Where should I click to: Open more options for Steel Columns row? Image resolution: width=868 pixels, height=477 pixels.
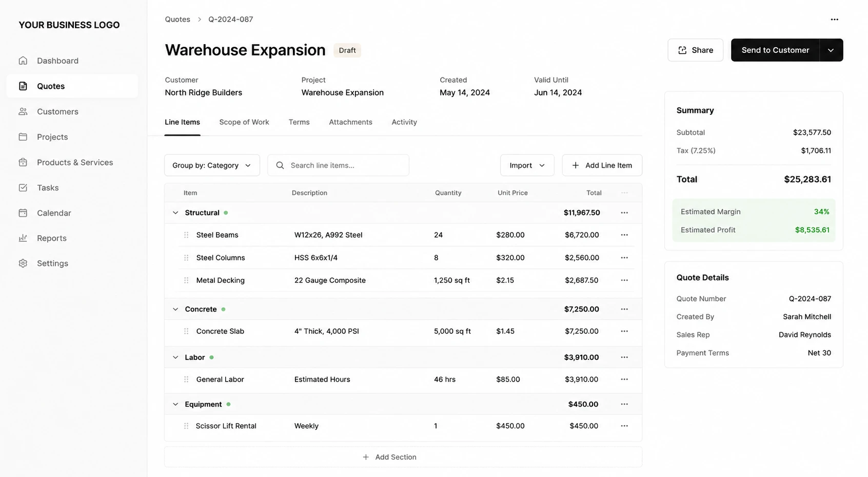point(624,258)
